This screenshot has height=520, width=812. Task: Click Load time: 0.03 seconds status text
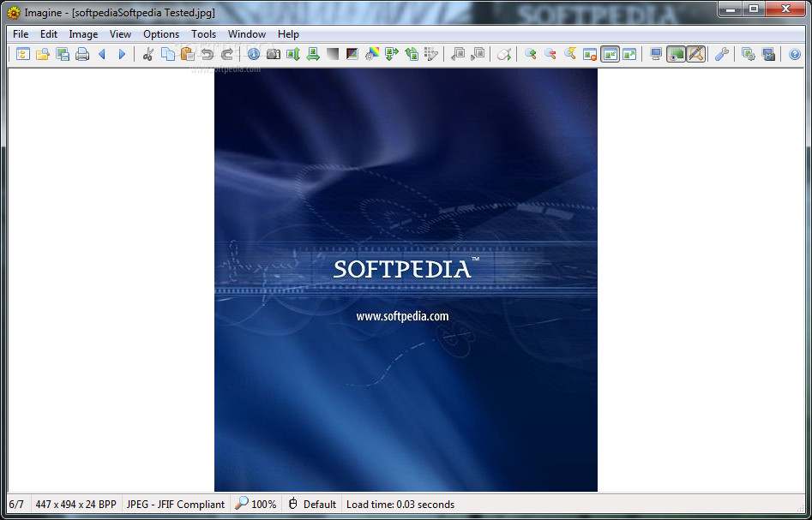pyautogui.click(x=400, y=505)
